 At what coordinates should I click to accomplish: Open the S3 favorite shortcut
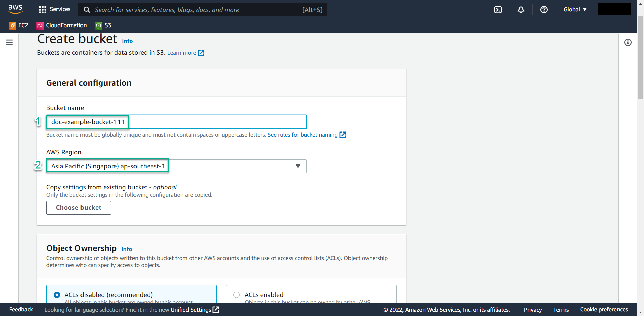point(103,25)
